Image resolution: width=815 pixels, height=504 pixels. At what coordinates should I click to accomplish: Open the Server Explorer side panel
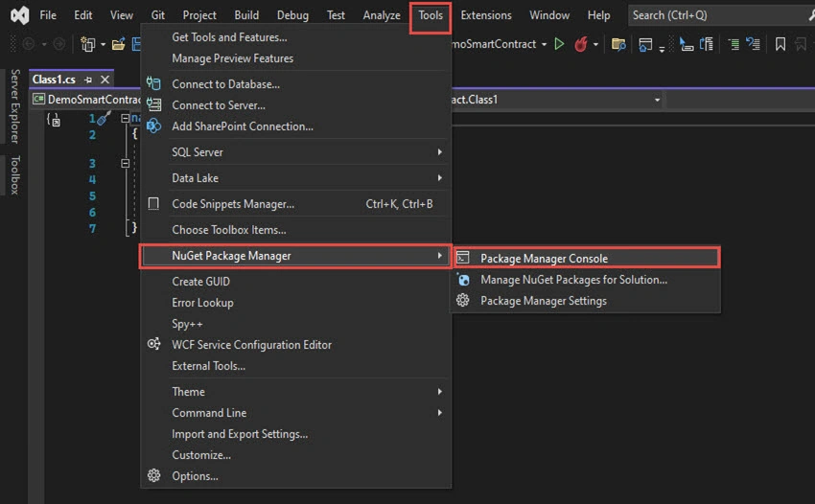pyautogui.click(x=15, y=106)
